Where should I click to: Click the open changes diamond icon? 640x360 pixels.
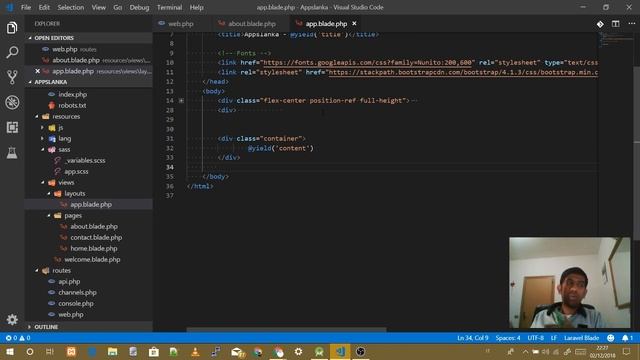coord(600,24)
